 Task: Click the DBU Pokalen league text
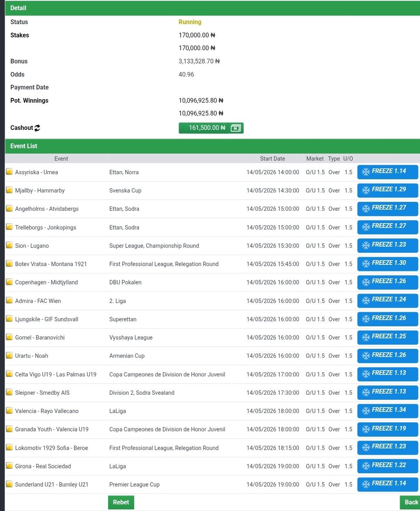click(125, 282)
